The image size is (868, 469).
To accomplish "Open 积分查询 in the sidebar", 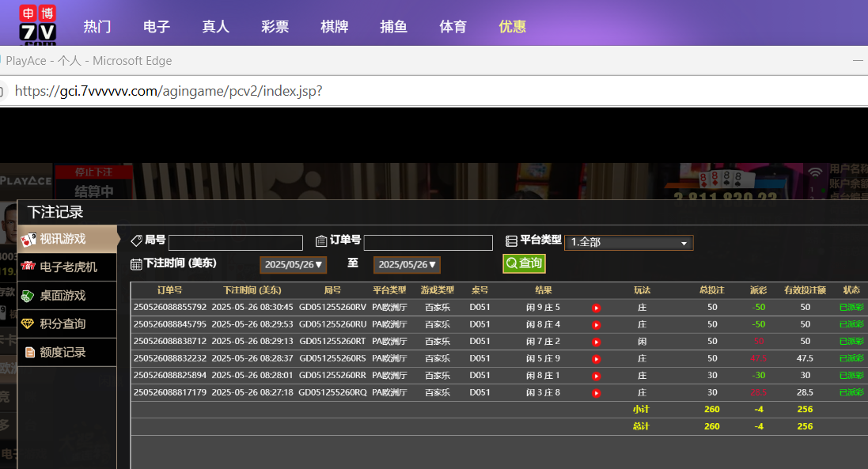I will point(66,324).
